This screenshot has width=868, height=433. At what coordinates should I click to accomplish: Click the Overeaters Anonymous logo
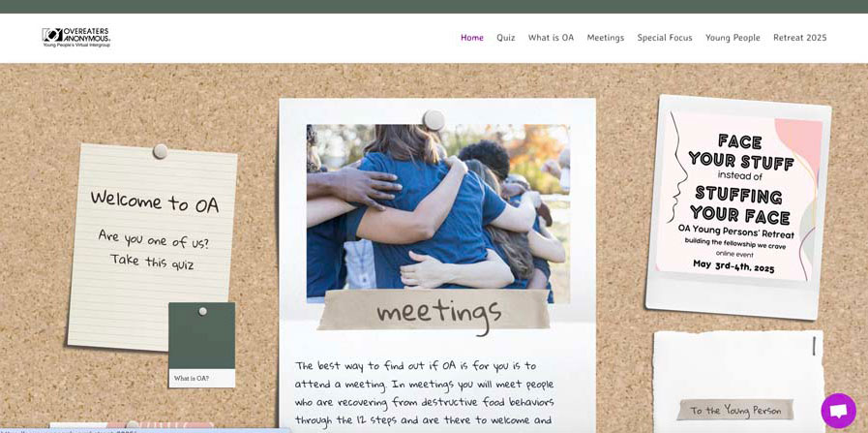point(76,37)
